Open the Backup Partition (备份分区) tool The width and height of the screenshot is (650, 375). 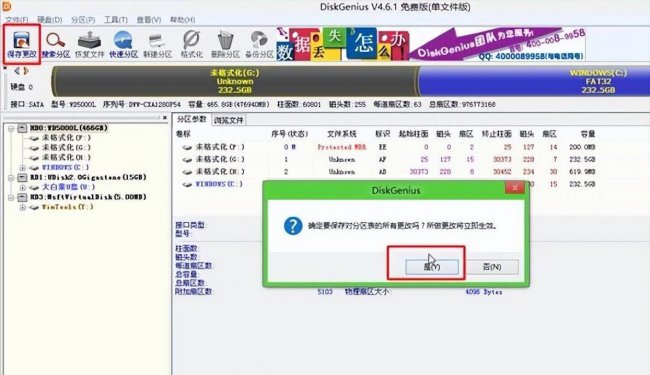(x=260, y=44)
